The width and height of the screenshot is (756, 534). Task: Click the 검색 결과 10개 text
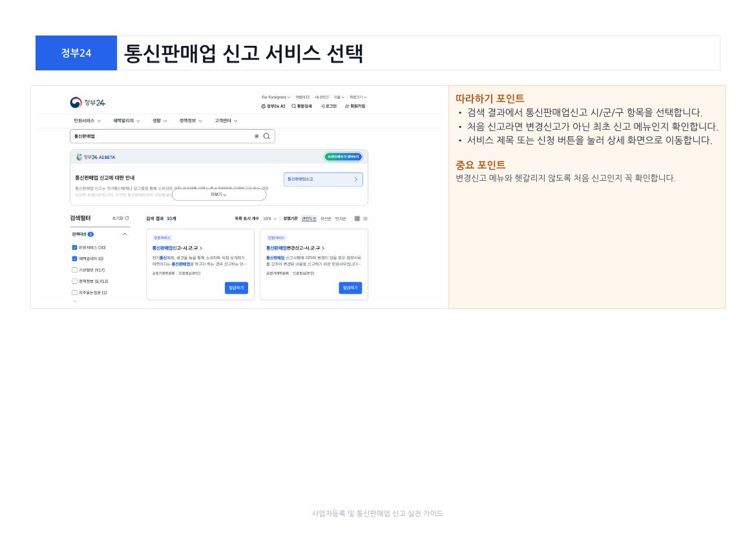[x=161, y=219]
